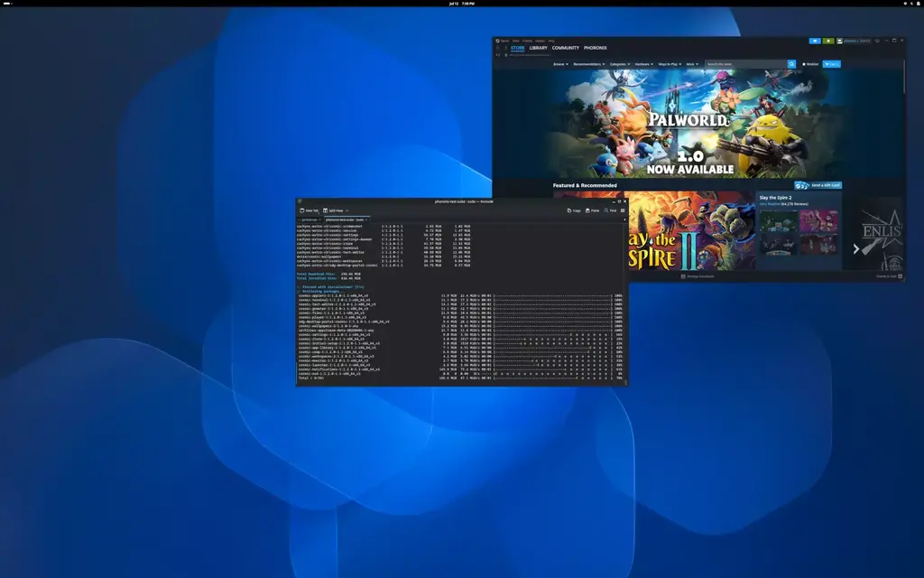Select the top-right Slay the Spire 2 screenshot
The image size is (924, 578).
click(818, 220)
